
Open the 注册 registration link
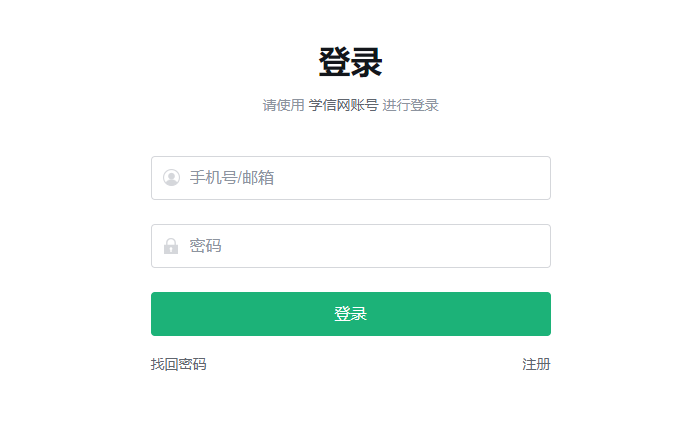pos(536,364)
